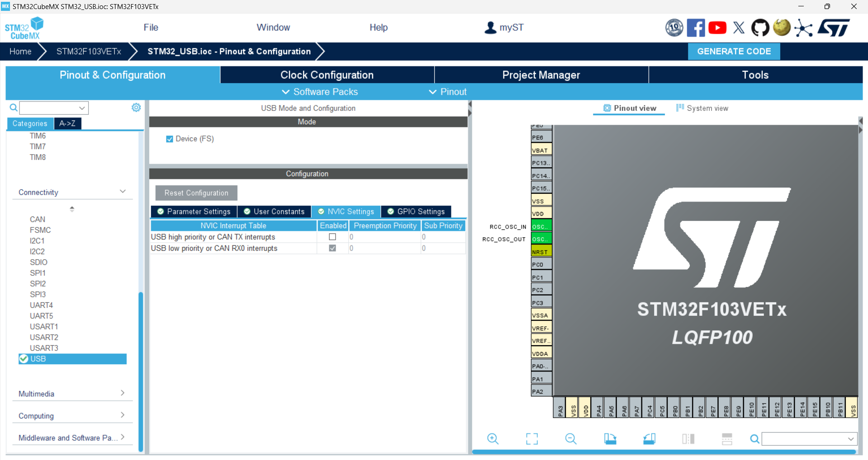Open the File menu
The width and height of the screenshot is (868, 460).
coord(151,28)
